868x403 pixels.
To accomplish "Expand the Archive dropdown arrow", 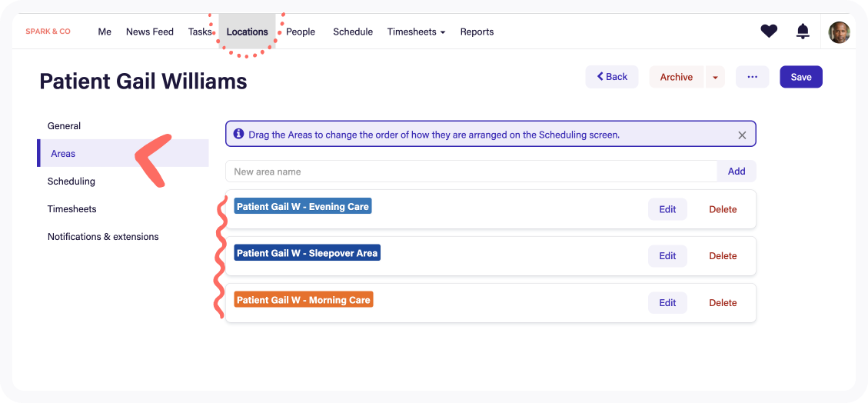I will 715,78.
